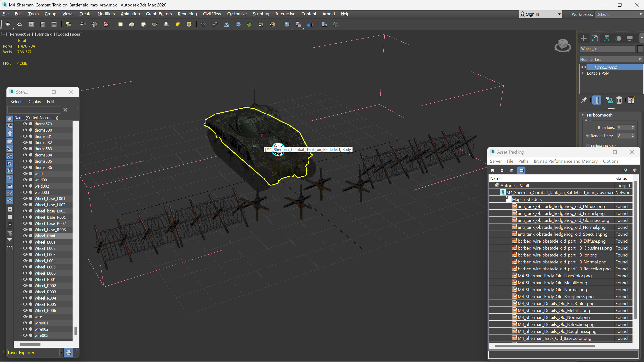644x362 pixels.
Task: Open the Rendering menu
Action: [187, 14]
